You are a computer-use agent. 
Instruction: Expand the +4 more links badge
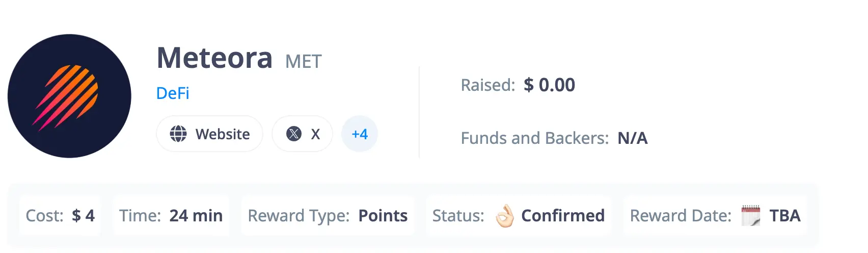pos(360,134)
